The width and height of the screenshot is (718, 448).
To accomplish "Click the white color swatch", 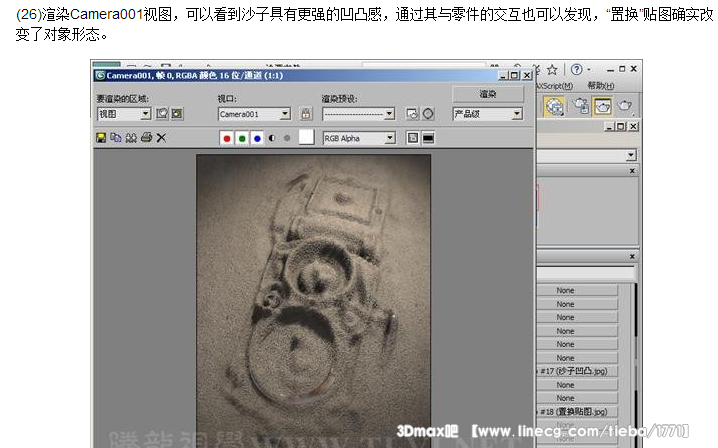I will pyautogui.click(x=306, y=137).
